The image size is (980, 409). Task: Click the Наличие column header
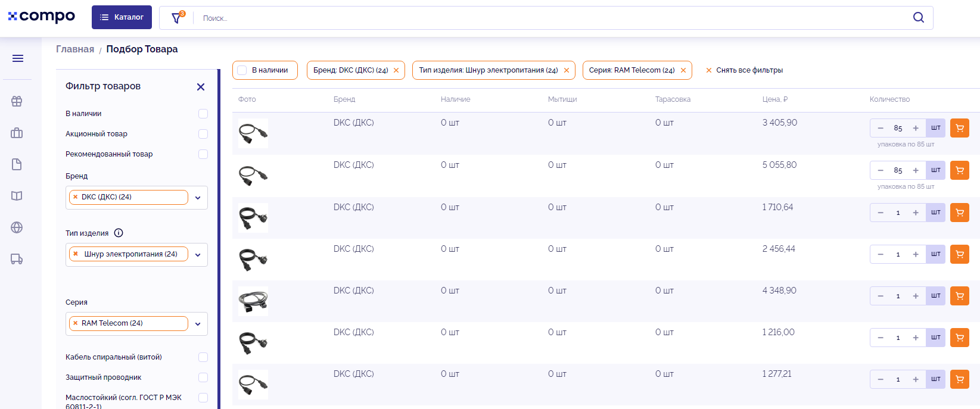[456, 99]
